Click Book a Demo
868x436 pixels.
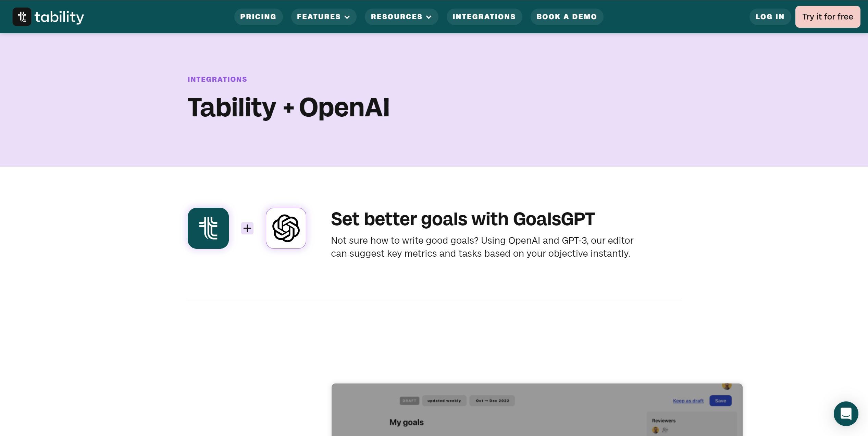(x=566, y=17)
